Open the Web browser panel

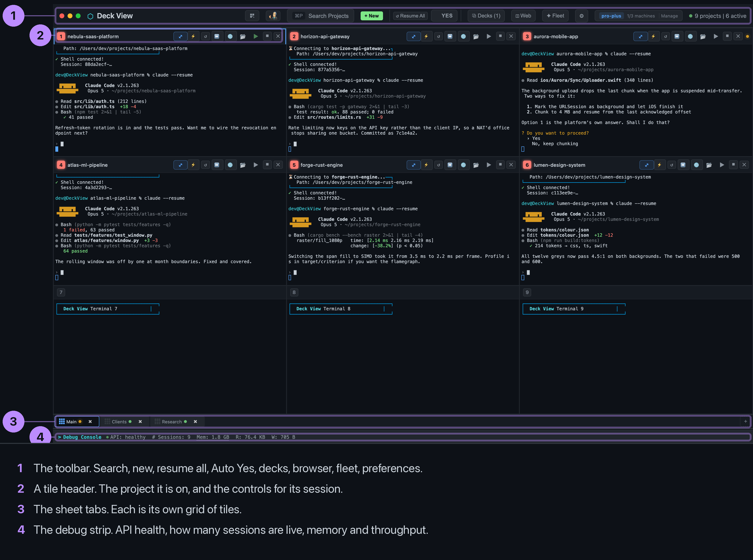[x=523, y=16]
